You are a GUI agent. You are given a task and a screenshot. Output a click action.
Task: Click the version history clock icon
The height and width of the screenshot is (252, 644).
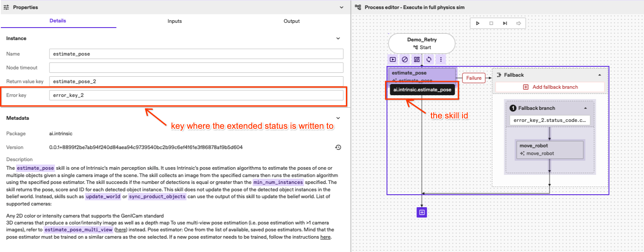pyautogui.click(x=338, y=147)
